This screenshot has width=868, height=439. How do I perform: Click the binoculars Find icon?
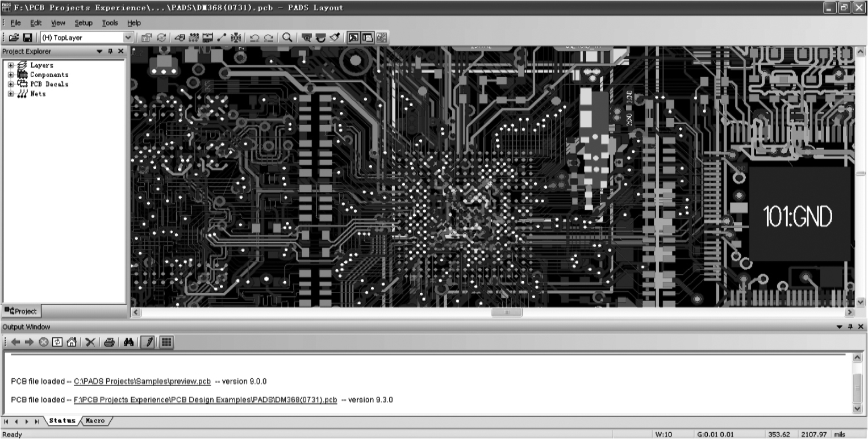coord(128,342)
